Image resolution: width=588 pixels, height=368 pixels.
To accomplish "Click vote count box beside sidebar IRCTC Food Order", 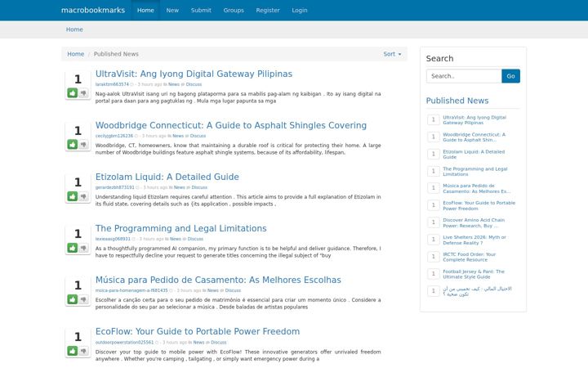I will pyautogui.click(x=433, y=257).
